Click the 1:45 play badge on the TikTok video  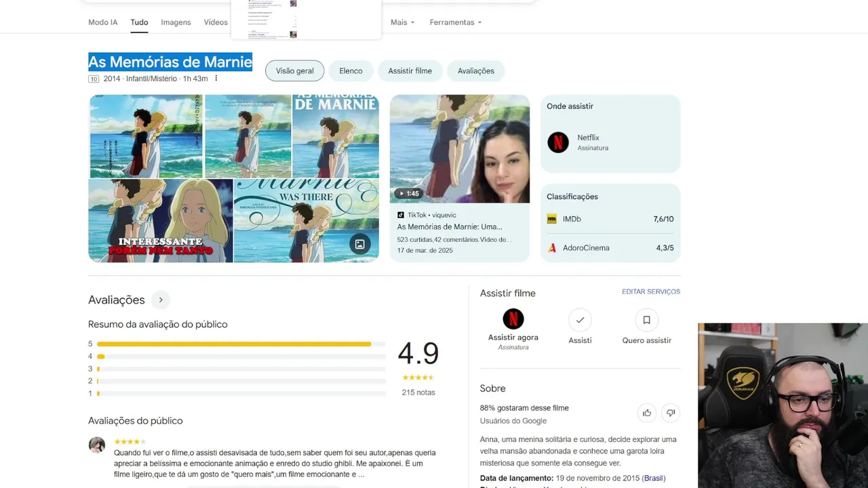409,193
